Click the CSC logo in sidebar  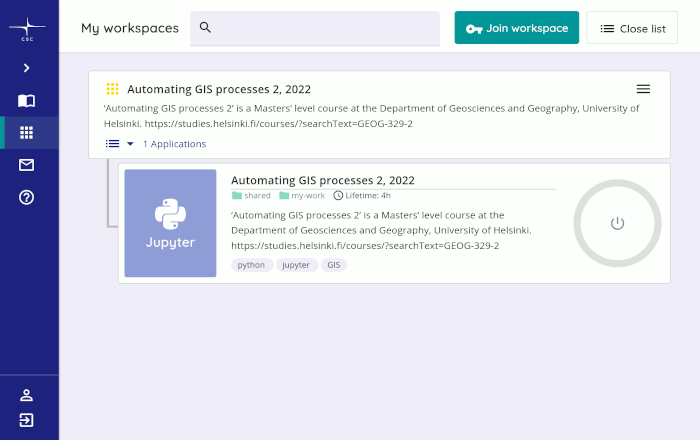coord(27,29)
